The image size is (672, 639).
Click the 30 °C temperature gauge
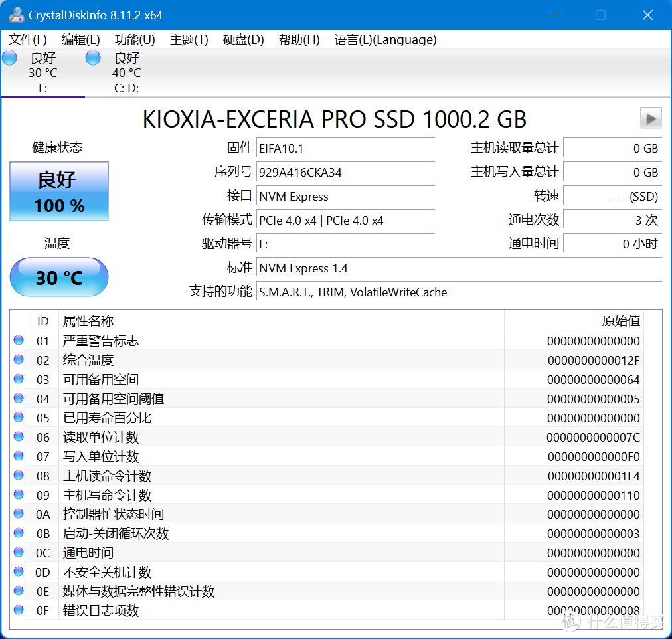click(x=58, y=277)
